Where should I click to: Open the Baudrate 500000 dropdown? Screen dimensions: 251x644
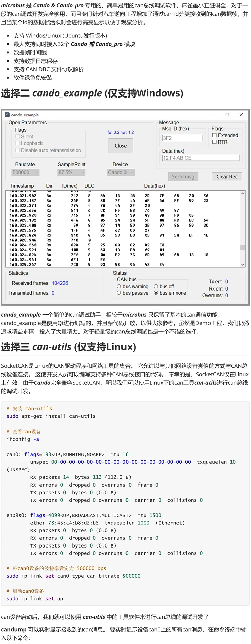click(x=25, y=172)
